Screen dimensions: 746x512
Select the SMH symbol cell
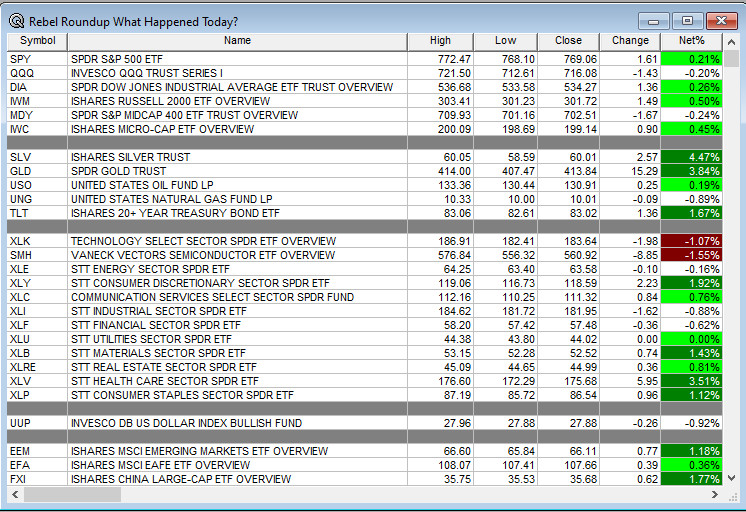[38, 255]
